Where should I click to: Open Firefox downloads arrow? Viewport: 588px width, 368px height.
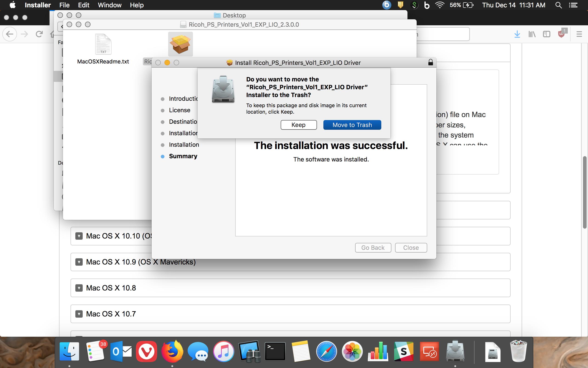pos(517,34)
